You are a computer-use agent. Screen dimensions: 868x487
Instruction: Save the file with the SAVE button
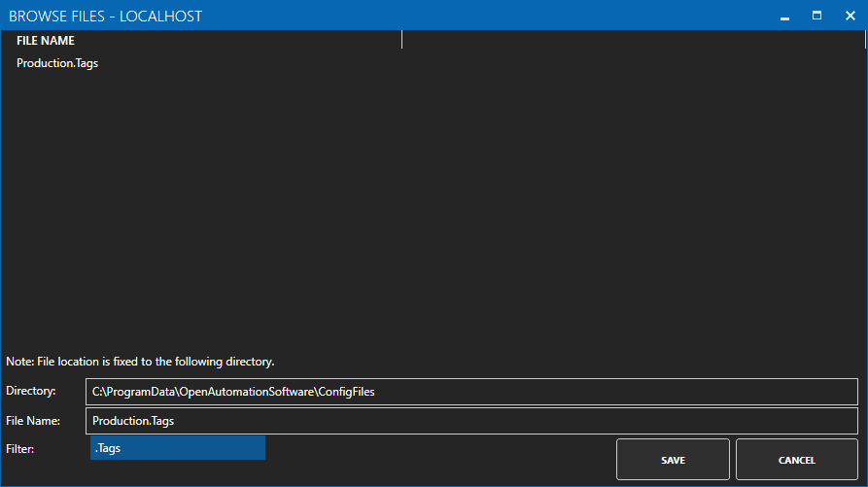(x=673, y=460)
